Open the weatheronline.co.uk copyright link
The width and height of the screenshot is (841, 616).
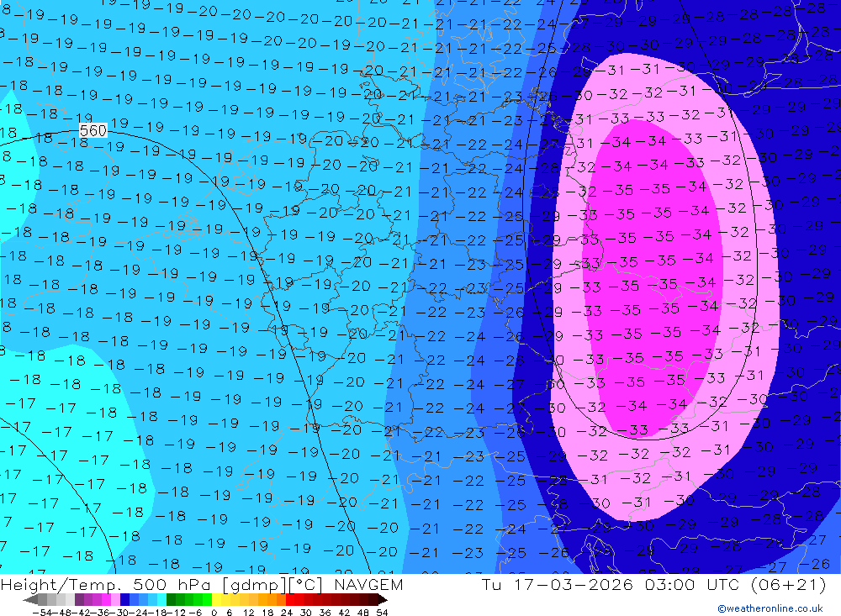click(x=770, y=608)
